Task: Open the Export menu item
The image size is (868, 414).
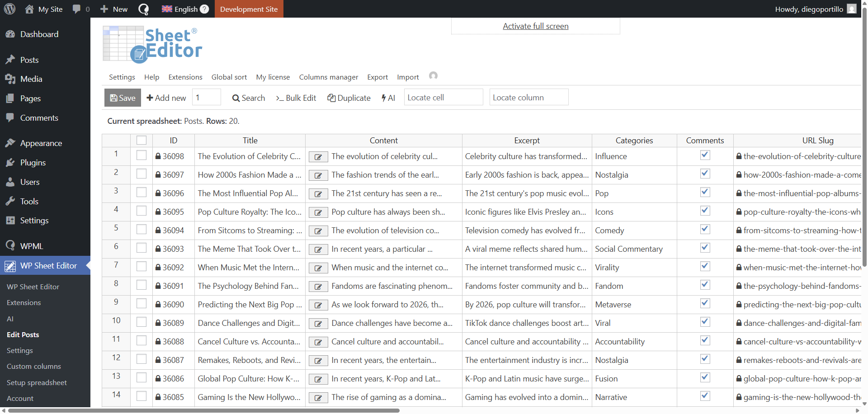Action: tap(377, 77)
